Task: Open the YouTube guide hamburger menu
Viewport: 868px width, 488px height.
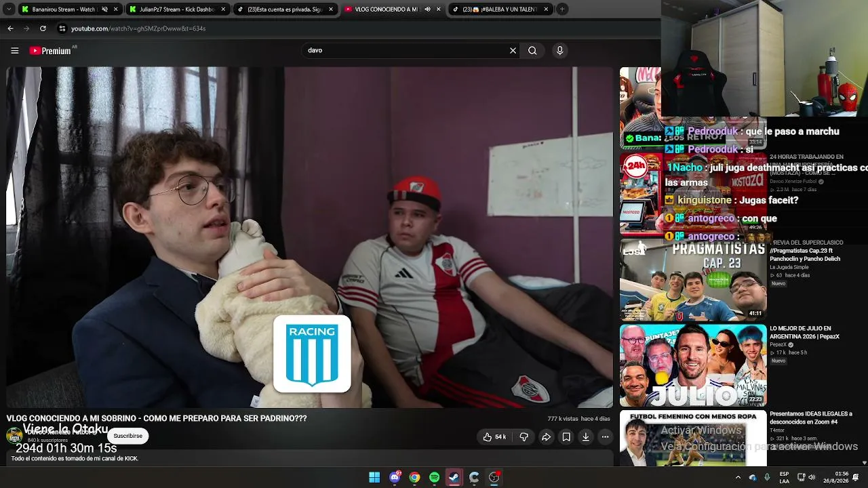Action: (x=14, y=51)
